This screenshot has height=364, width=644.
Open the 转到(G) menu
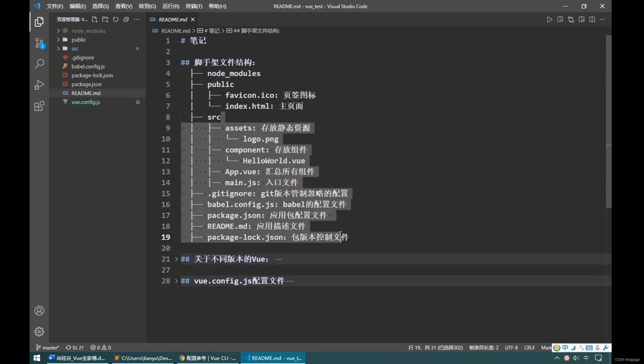tap(147, 6)
